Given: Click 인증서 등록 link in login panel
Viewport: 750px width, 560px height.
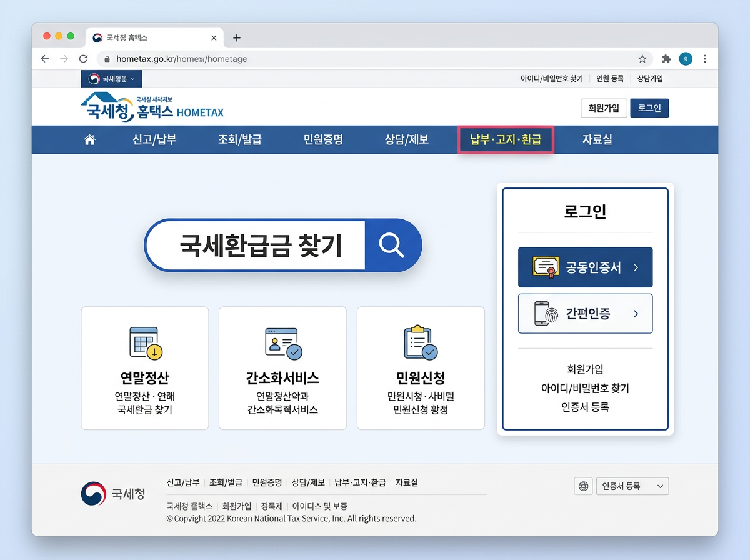Looking at the screenshot, I should point(585,407).
